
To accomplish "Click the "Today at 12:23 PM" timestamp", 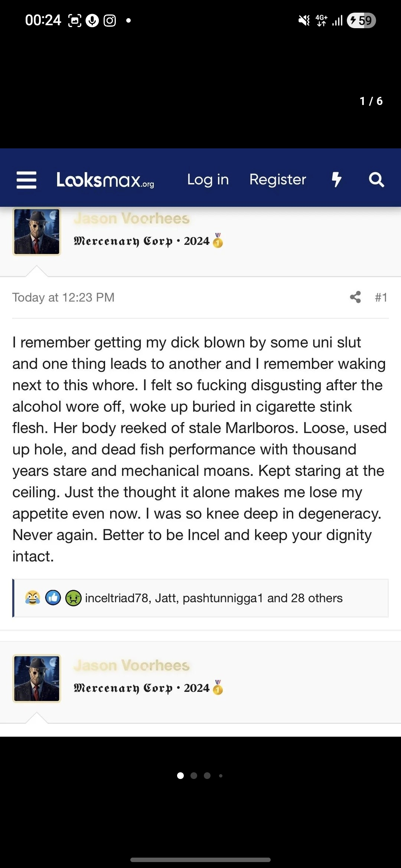I will (63, 297).
